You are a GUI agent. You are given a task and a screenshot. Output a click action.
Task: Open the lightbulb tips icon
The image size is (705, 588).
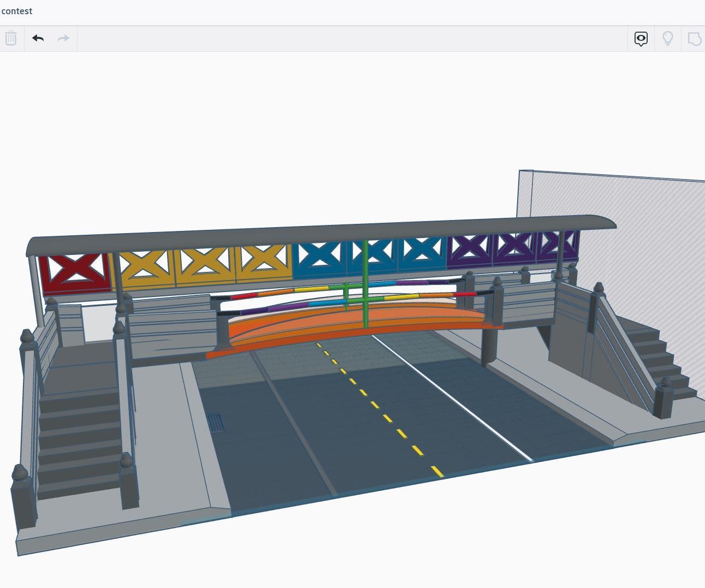click(x=667, y=38)
